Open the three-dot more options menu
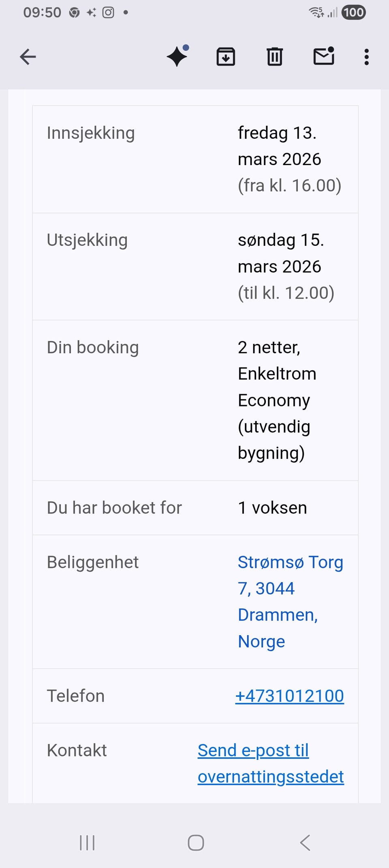This screenshot has height=868, width=389. pyautogui.click(x=366, y=57)
